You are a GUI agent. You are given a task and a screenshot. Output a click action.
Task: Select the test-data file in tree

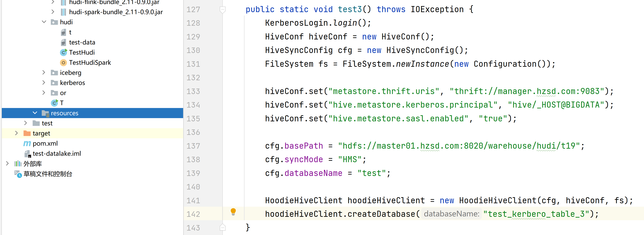(x=82, y=42)
